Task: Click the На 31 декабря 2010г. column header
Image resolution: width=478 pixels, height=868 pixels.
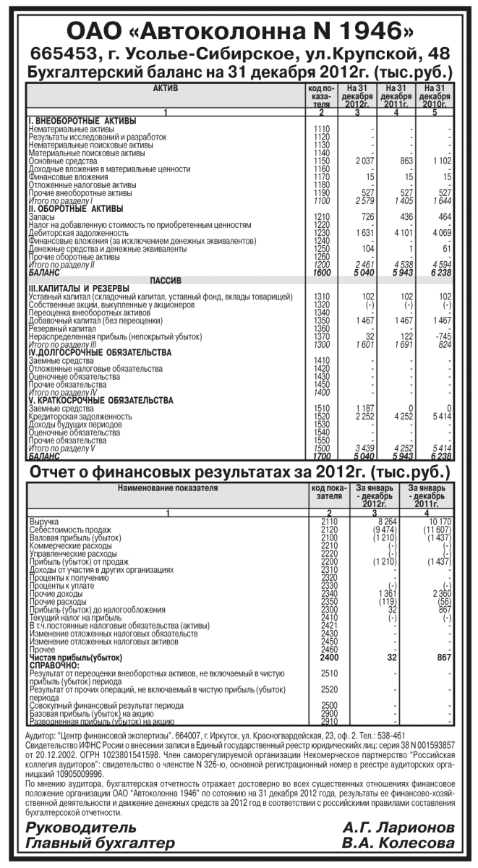Action: (x=435, y=96)
